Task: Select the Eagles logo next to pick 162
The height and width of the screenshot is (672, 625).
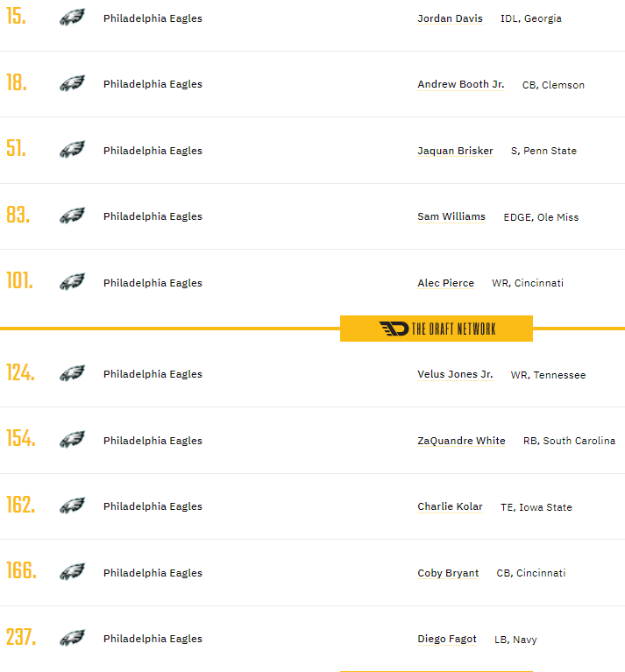Action: pos(72,506)
